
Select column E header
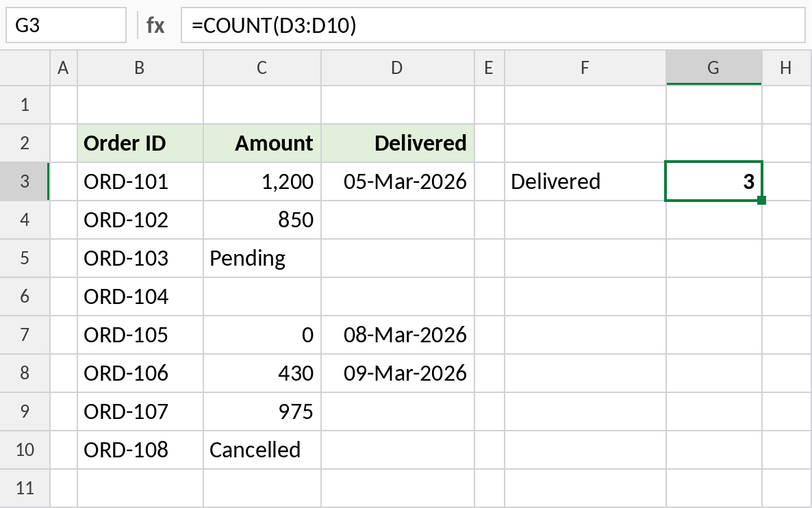click(489, 68)
